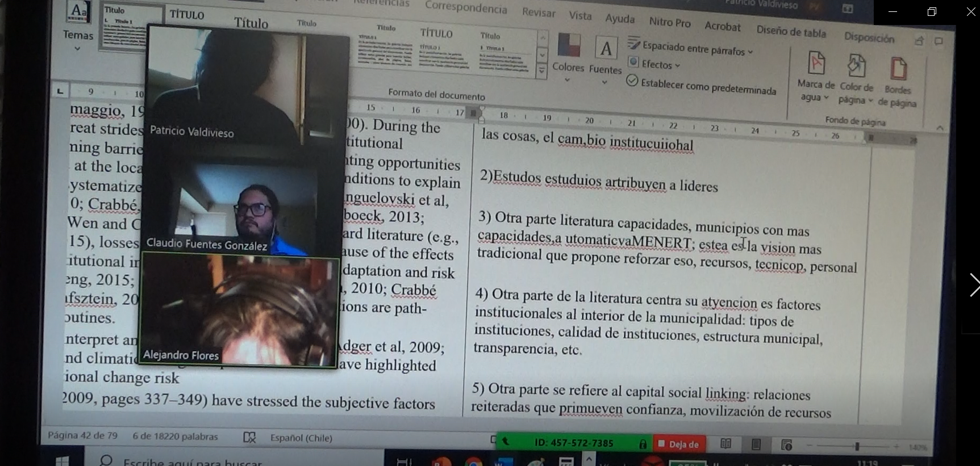Click the Página 42 de 79 indicator
The image size is (980, 466).
[82, 435]
